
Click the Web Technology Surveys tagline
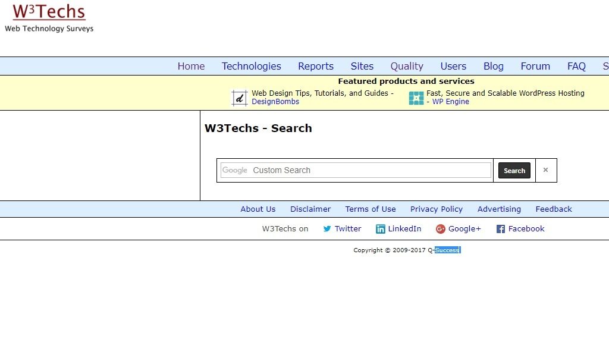[x=49, y=29]
